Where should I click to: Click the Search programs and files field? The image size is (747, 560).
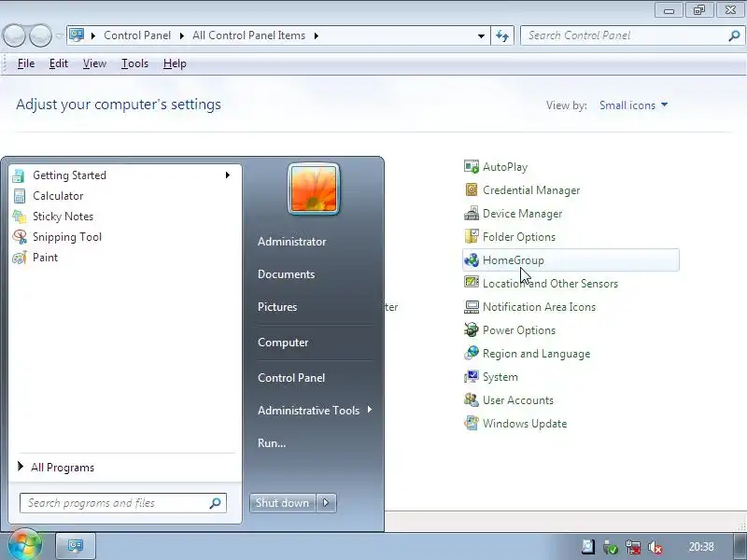click(123, 503)
